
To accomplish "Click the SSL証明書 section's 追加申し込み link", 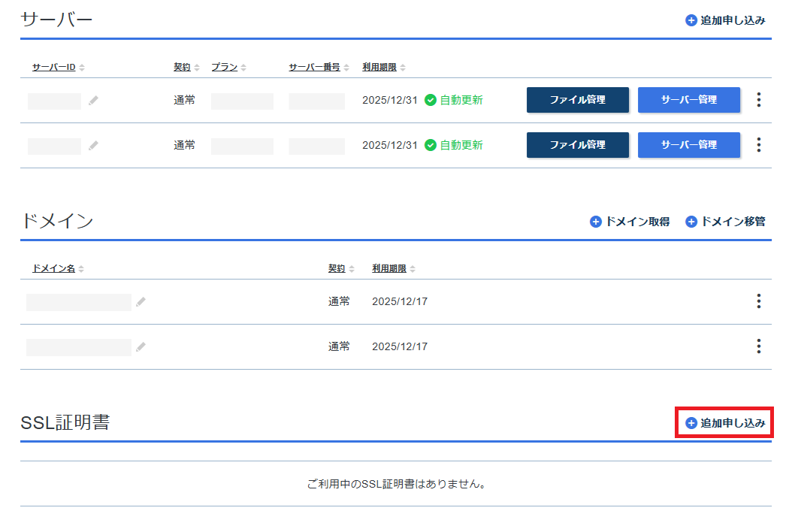I will [x=725, y=423].
